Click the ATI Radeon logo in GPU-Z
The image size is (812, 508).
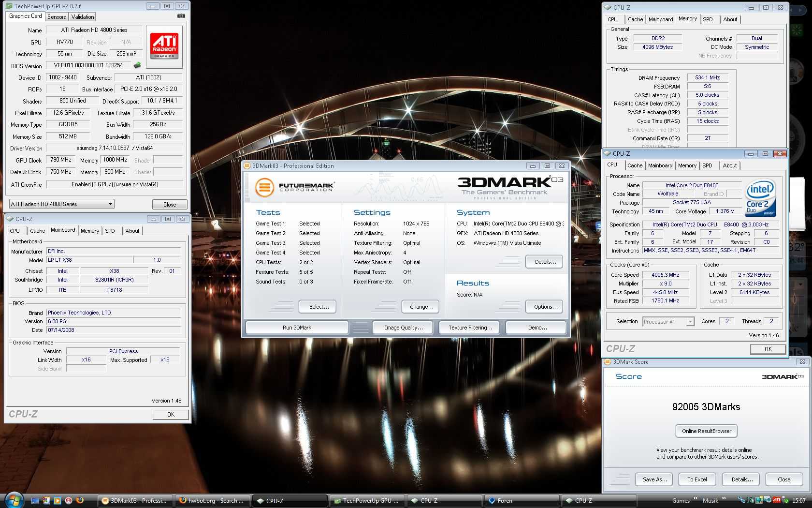pos(164,46)
